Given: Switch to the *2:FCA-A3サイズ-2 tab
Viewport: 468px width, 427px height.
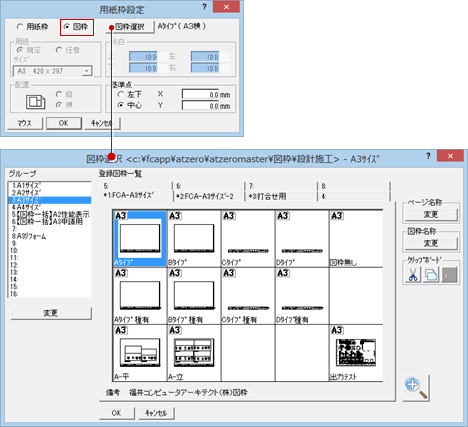Looking at the screenshot, I should coord(209,197).
